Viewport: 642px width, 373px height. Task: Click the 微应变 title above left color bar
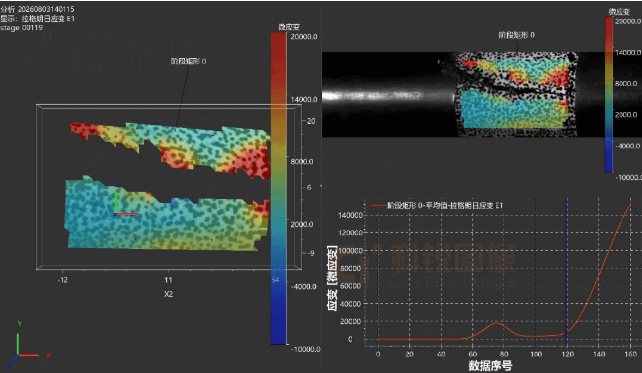(289, 27)
